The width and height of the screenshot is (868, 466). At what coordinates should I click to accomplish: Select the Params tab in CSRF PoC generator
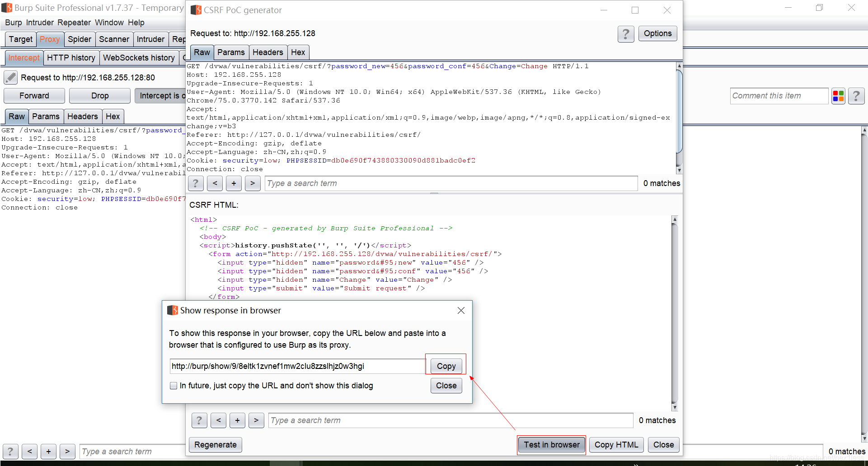(x=231, y=52)
